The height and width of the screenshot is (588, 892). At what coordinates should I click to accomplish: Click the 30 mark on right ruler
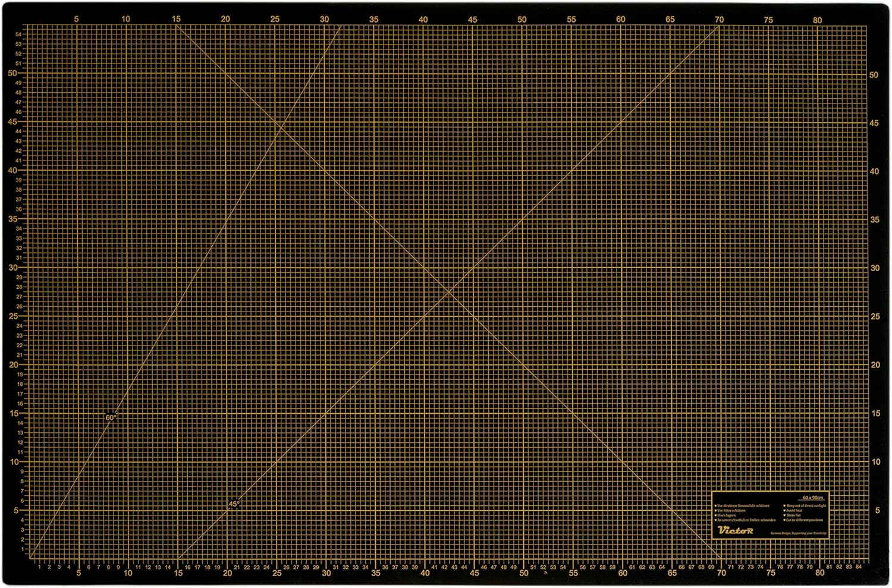[x=875, y=268]
